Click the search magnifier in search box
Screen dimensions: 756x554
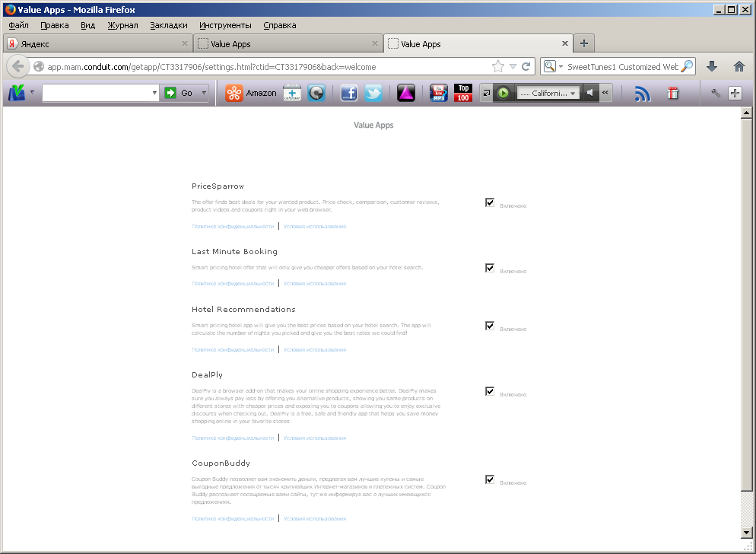point(687,66)
